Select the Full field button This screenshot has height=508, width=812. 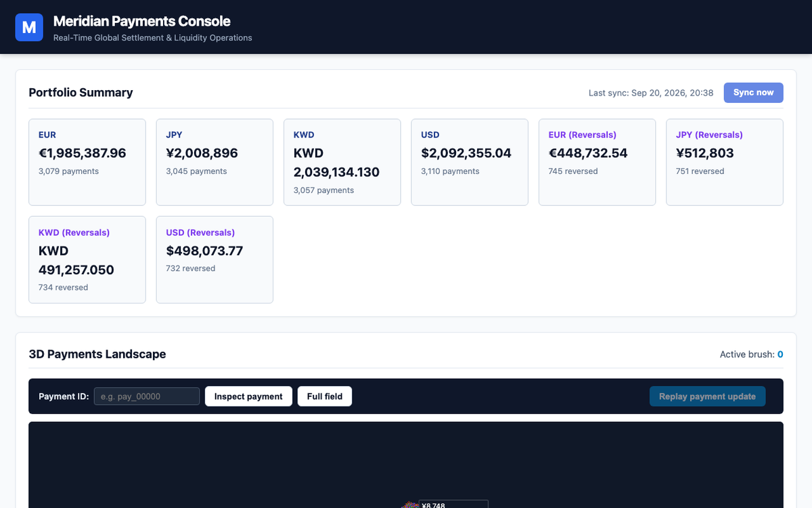[x=325, y=396]
